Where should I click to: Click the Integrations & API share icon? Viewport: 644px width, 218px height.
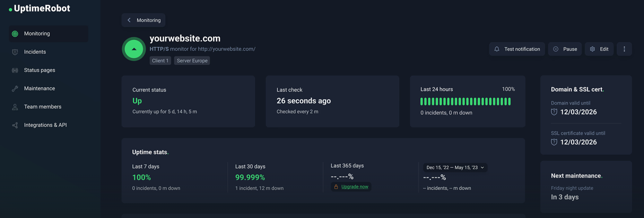point(15,125)
